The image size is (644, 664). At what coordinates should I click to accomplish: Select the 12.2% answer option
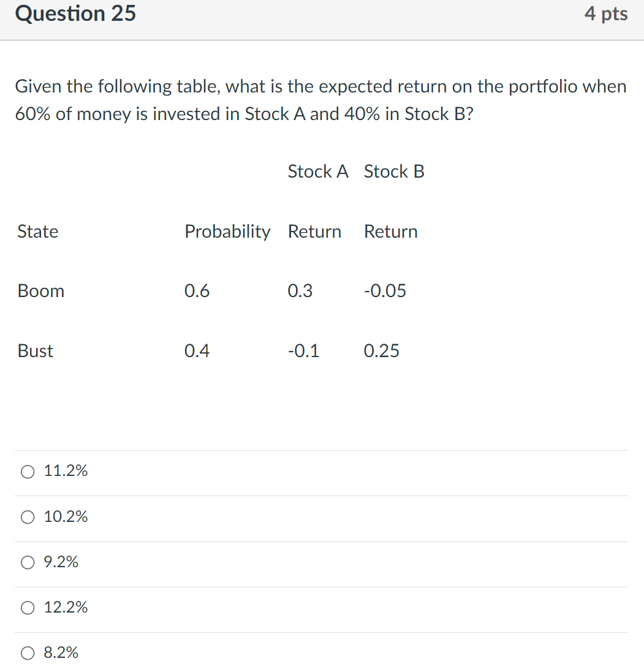coord(27,608)
